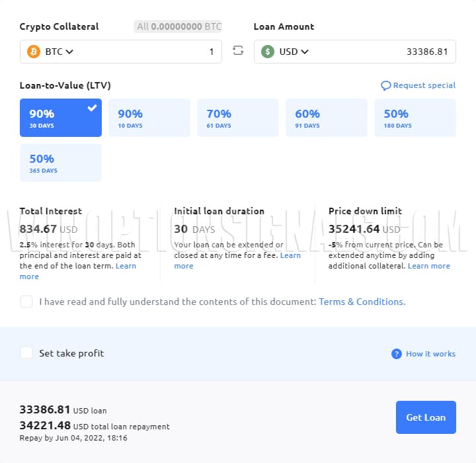Select the 90% LTV 30 days option
Image resolution: width=476 pixels, height=463 pixels.
tap(61, 118)
